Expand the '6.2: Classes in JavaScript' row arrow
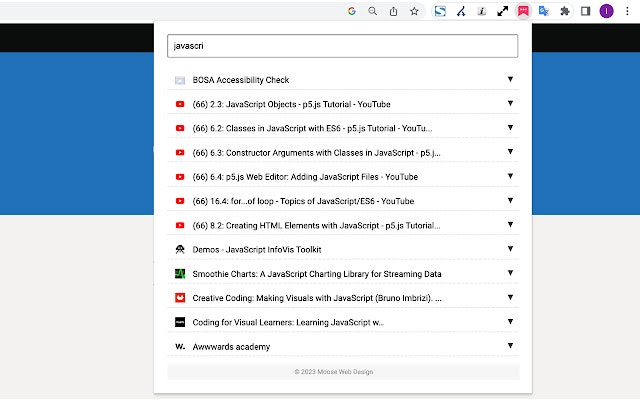Viewport: 640px width, 400px height. 510,127
